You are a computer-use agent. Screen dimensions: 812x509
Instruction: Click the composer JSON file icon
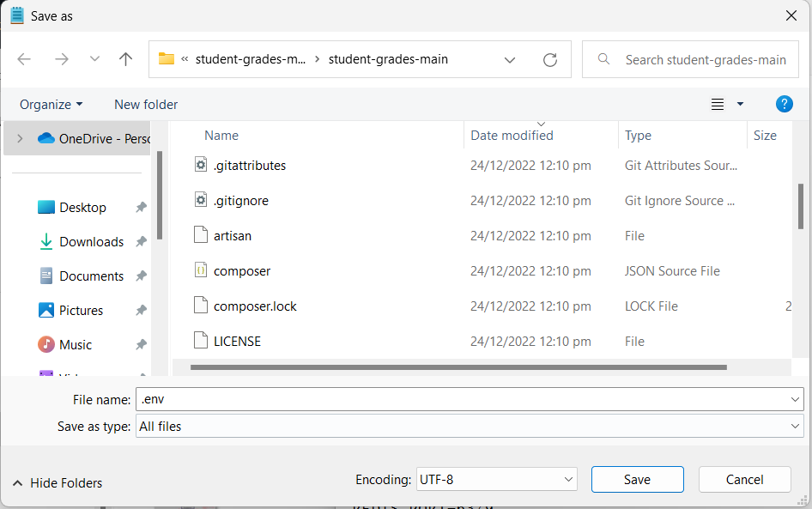201,270
